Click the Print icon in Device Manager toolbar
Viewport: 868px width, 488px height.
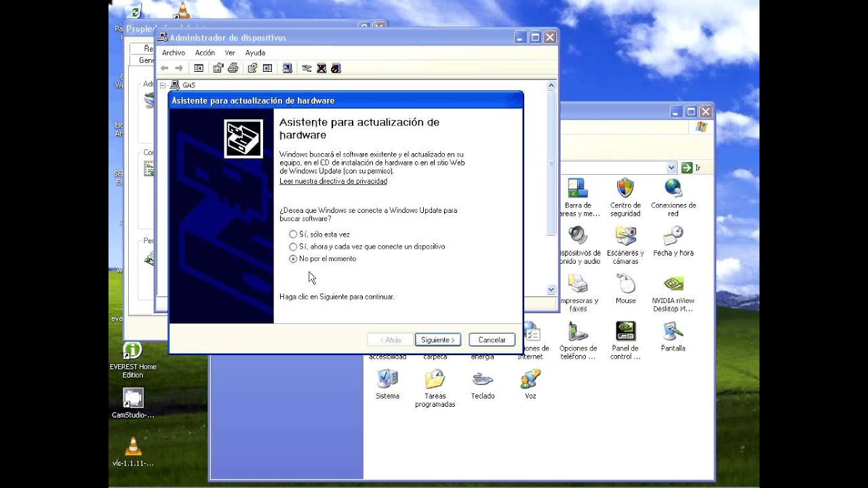point(233,68)
